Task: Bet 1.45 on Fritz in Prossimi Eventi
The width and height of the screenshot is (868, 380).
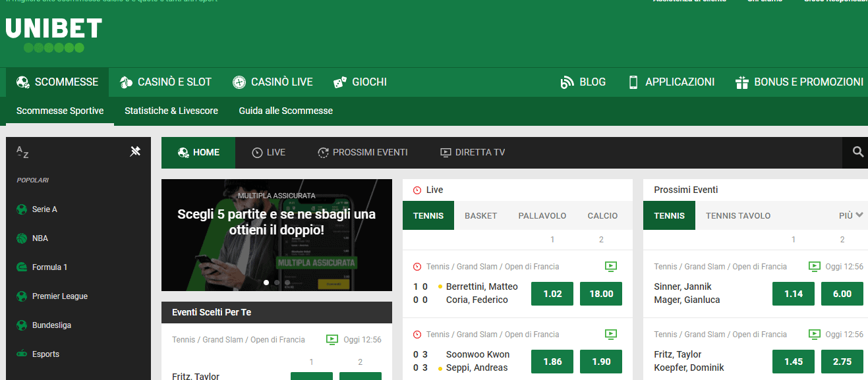Action: (x=794, y=362)
